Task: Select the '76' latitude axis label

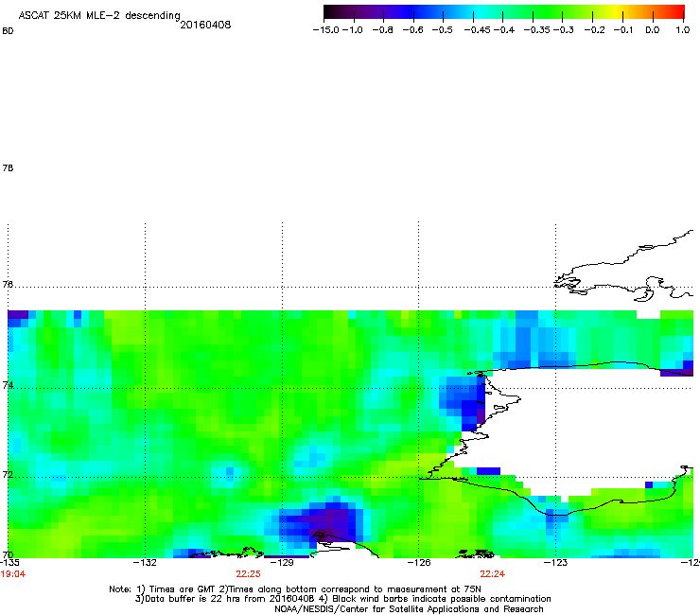Action: coord(8,284)
